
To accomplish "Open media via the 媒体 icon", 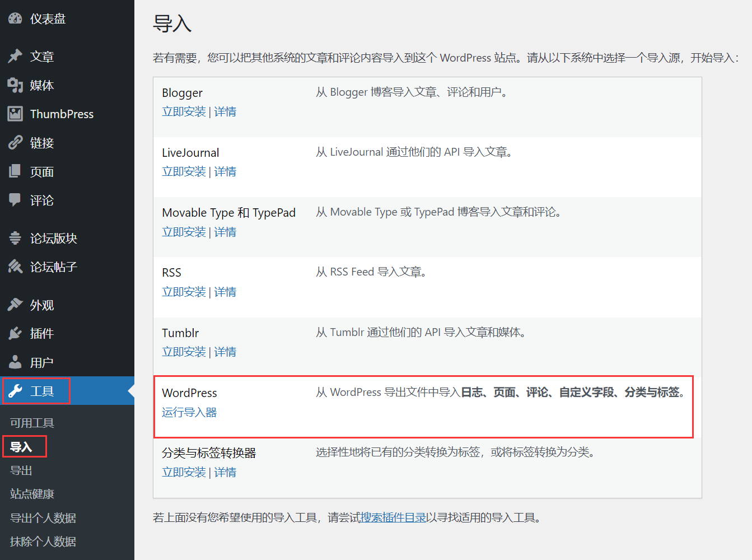I will (15, 85).
